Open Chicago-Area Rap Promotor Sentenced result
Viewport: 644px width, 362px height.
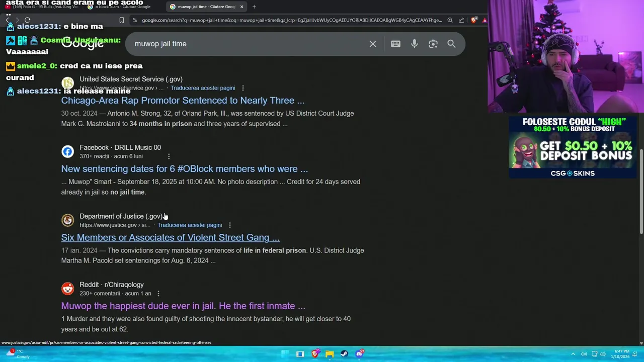[183, 101]
